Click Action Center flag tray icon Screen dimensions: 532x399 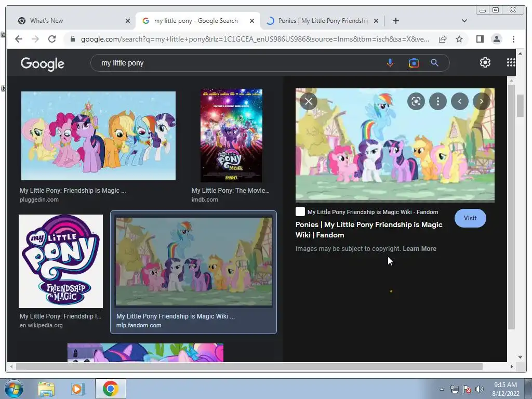(467, 389)
